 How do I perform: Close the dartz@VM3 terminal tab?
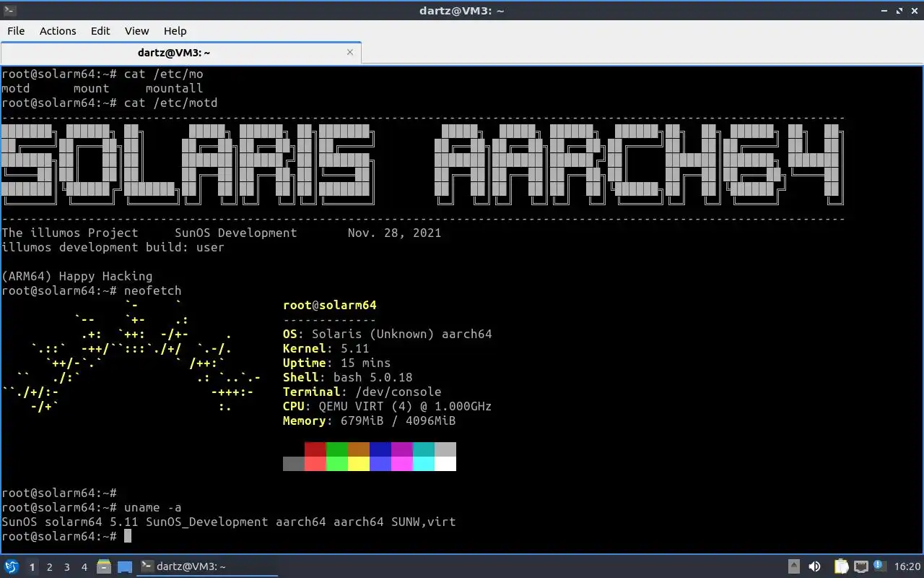point(350,52)
